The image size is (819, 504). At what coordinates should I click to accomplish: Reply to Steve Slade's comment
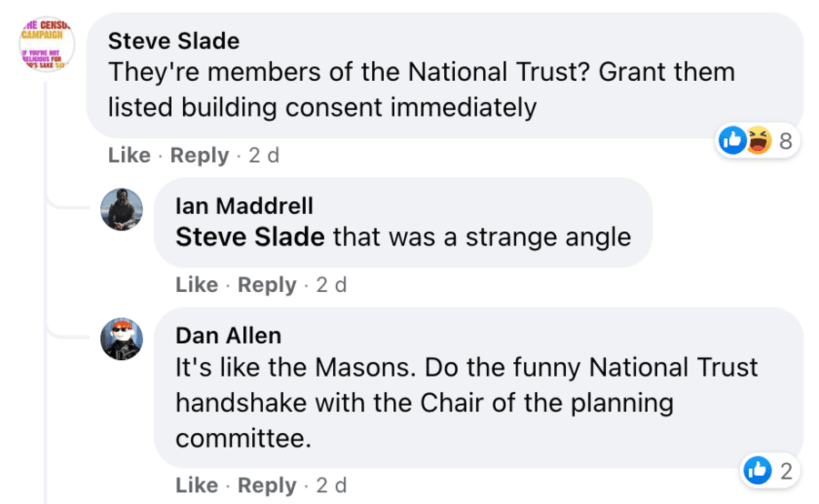[x=199, y=156]
